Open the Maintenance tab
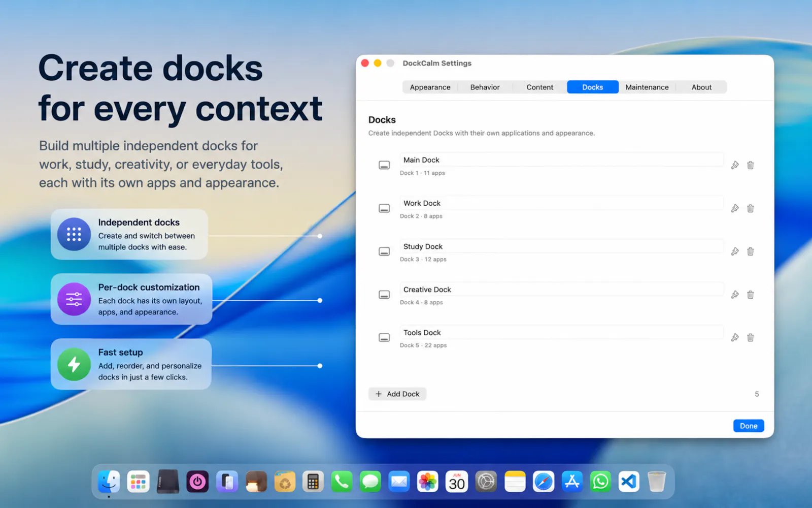 pos(647,87)
